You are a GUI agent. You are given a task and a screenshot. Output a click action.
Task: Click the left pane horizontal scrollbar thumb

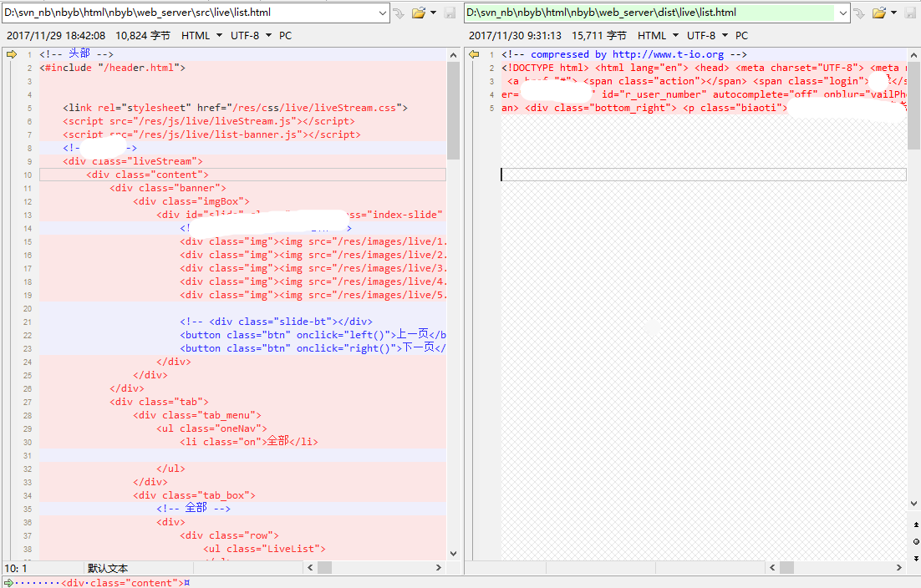[325, 567]
